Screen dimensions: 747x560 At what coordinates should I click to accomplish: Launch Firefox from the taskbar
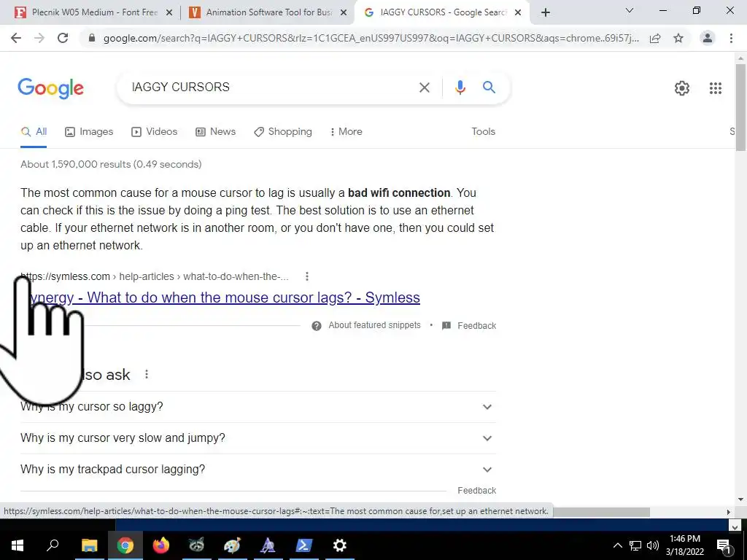click(x=160, y=545)
